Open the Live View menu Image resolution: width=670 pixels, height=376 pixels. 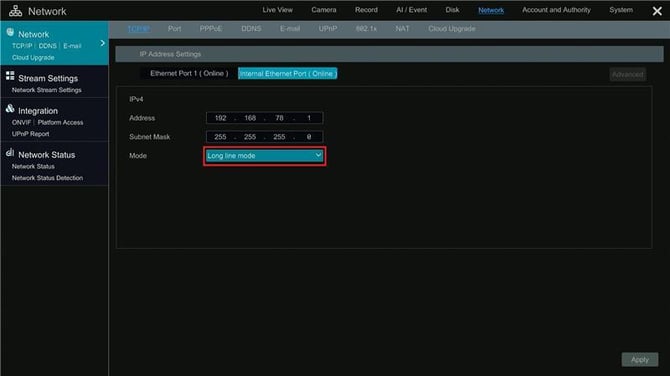pos(277,10)
